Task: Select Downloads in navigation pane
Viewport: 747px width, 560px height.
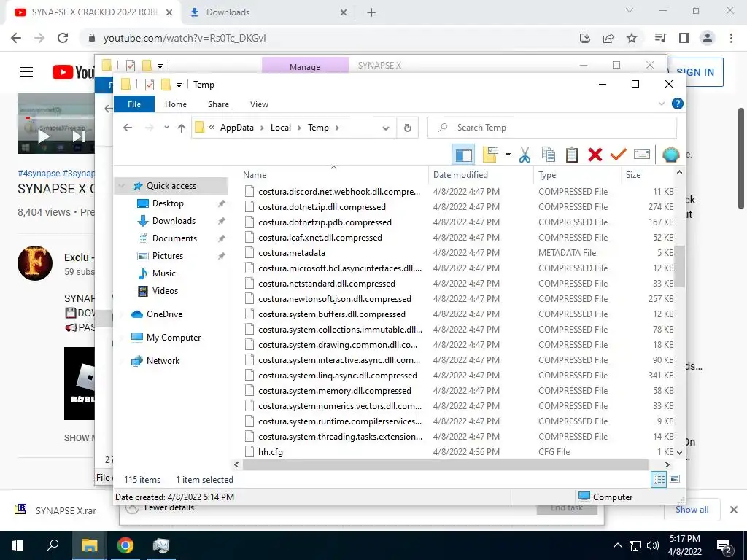Action: click(174, 220)
